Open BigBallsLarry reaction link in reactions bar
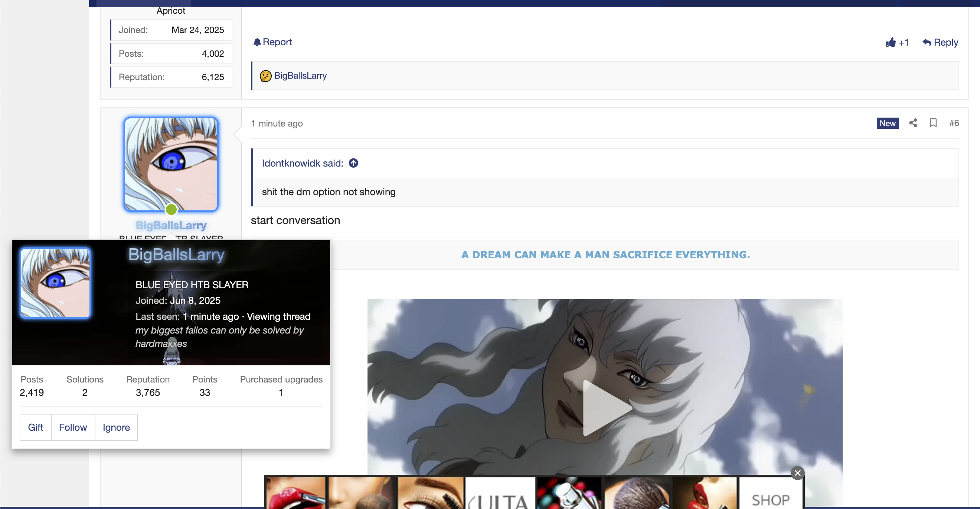 [300, 76]
